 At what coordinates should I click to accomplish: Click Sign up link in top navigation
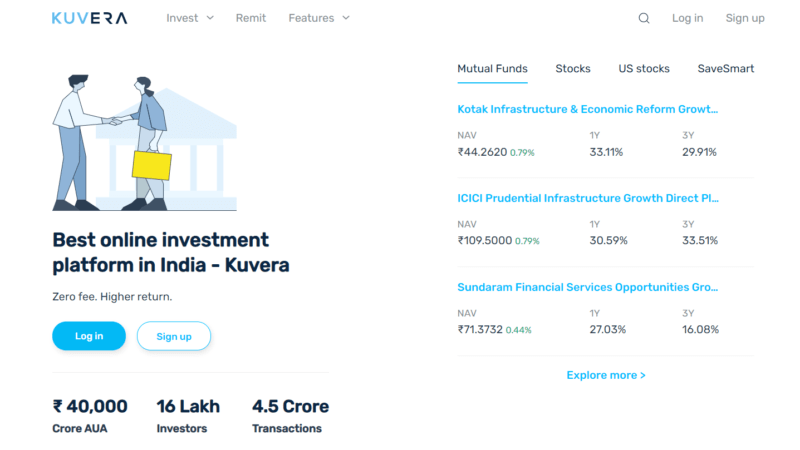tap(745, 18)
